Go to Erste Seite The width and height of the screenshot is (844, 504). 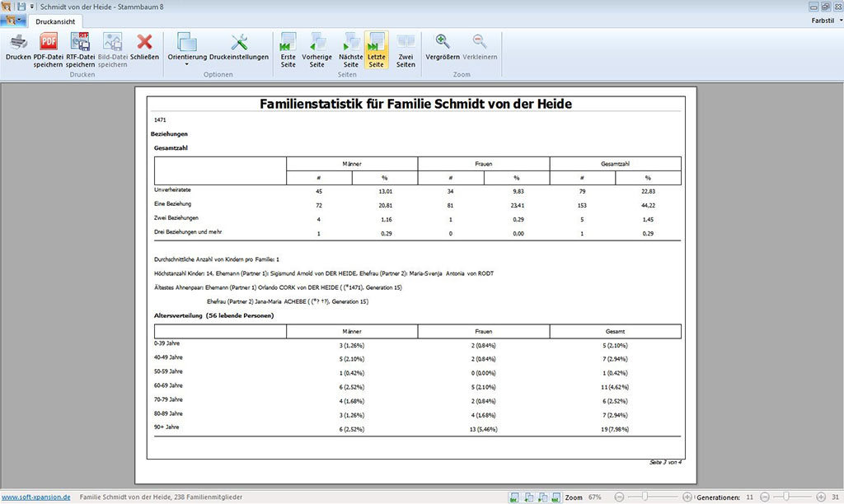click(x=288, y=50)
